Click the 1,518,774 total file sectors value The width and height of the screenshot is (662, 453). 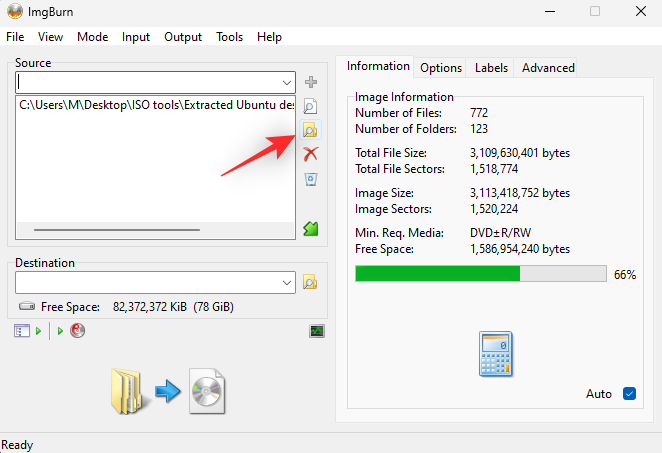pyautogui.click(x=494, y=169)
